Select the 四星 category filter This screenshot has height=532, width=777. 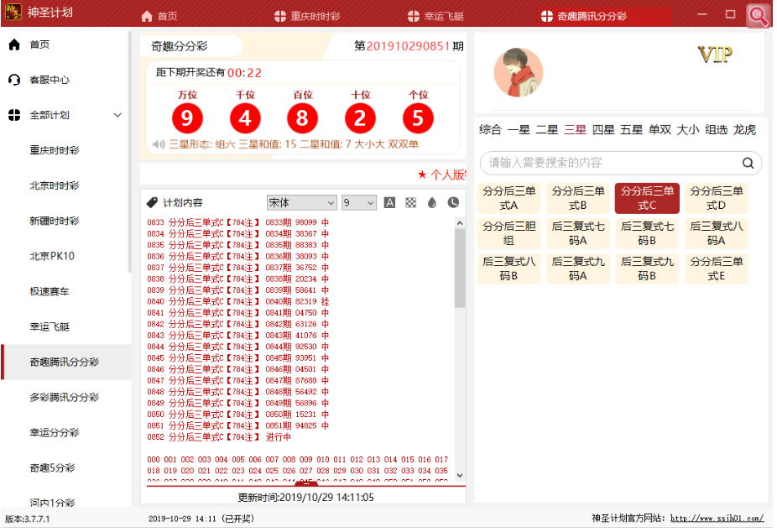tap(603, 129)
